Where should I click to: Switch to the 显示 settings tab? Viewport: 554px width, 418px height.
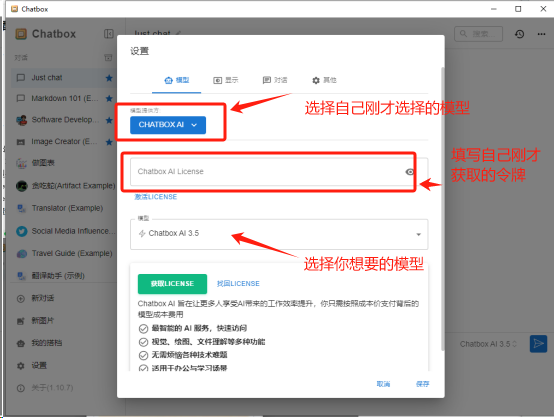coord(226,80)
